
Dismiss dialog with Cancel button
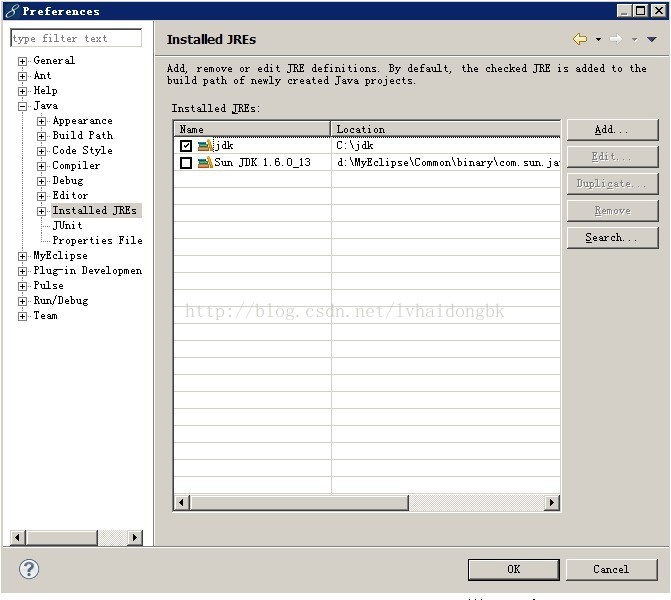pos(612,569)
